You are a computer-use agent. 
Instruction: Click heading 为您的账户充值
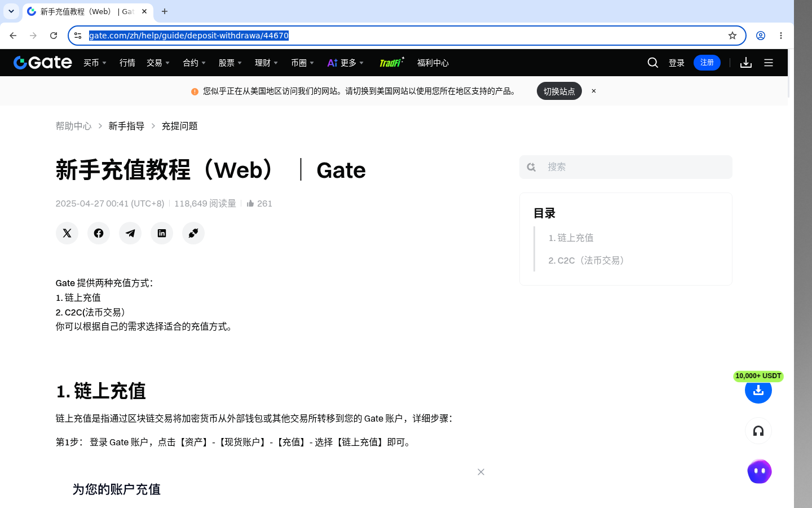tap(117, 489)
